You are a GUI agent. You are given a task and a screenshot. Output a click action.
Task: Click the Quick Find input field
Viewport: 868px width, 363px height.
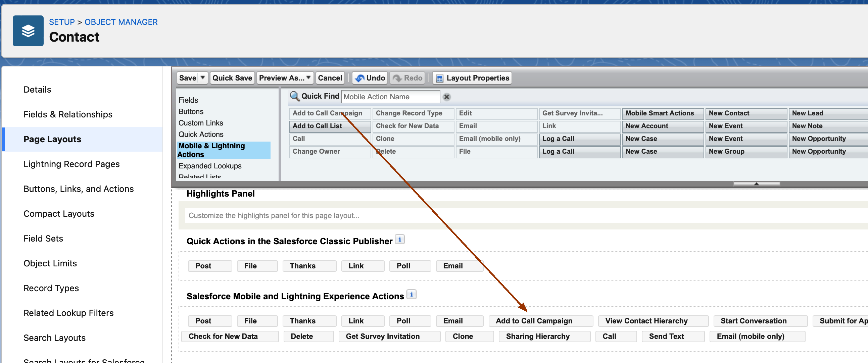pyautogui.click(x=390, y=97)
